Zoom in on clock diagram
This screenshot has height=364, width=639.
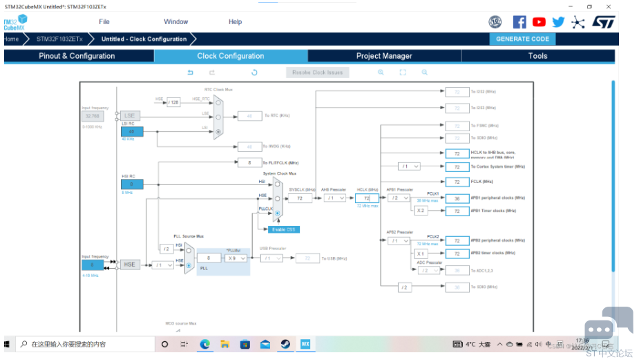[381, 72]
